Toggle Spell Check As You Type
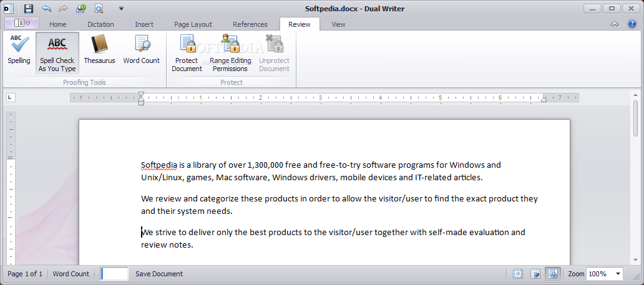This screenshot has height=285, width=644. coord(57,53)
